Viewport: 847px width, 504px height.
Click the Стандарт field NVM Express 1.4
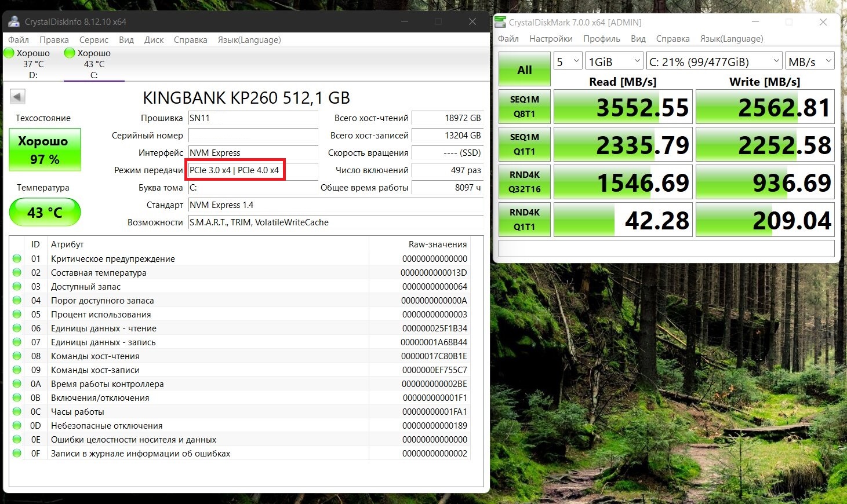336,204
